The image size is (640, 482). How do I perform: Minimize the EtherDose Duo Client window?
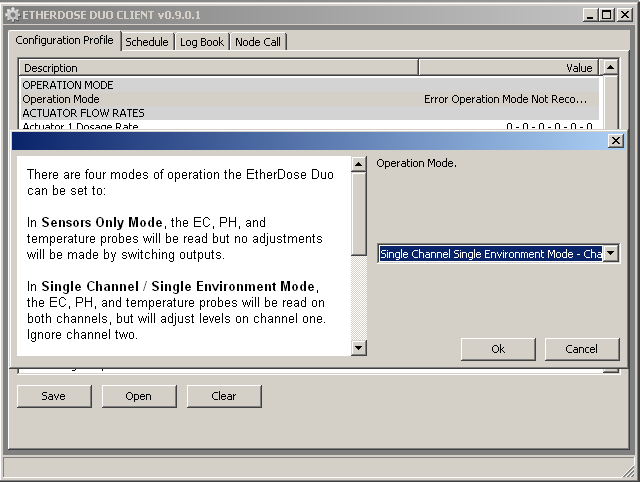pos(590,15)
